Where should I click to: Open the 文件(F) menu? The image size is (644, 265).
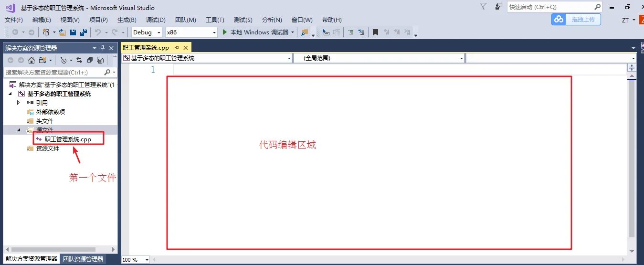coord(14,20)
